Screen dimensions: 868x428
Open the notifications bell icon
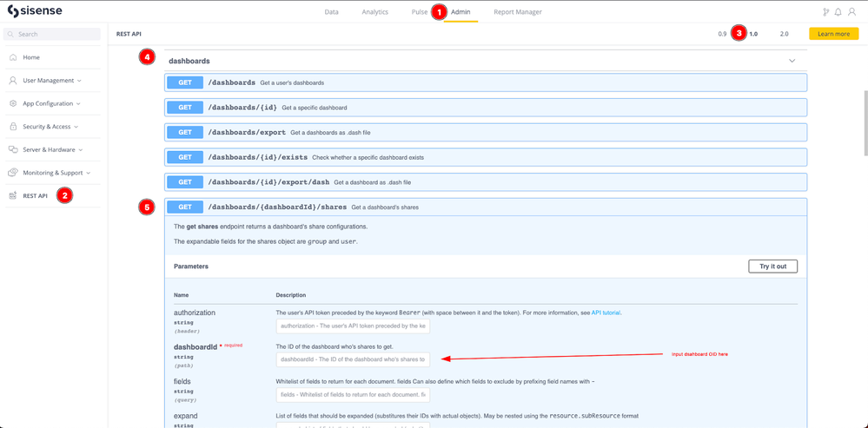838,12
